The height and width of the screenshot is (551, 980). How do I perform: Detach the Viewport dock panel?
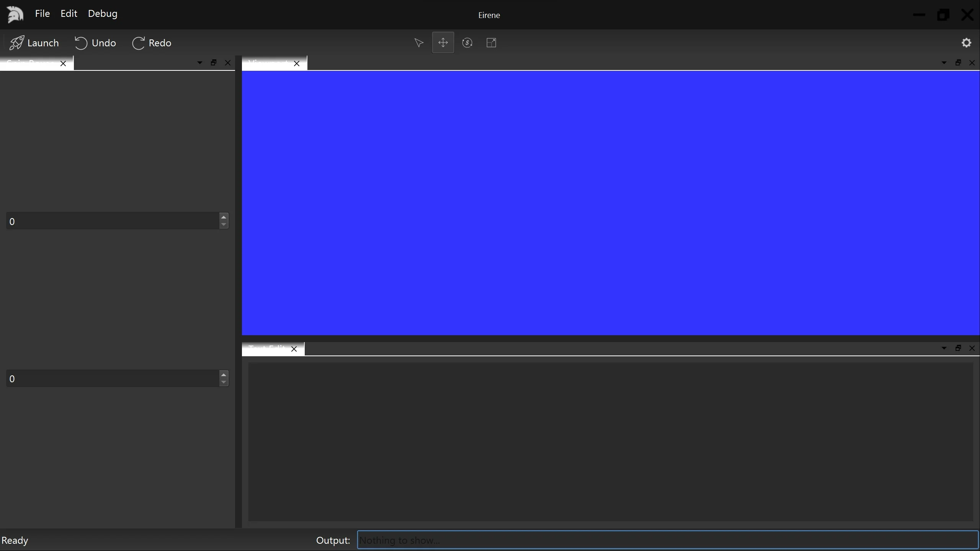tap(958, 63)
